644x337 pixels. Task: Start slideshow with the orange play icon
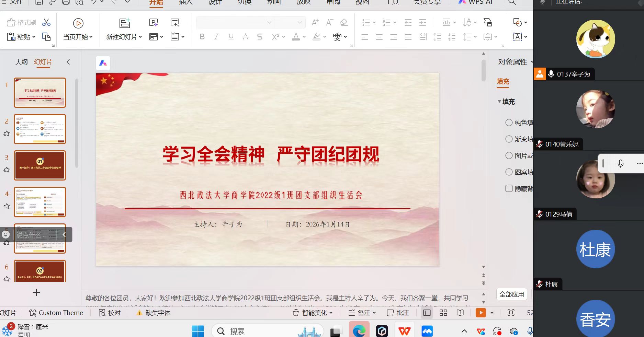pyautogui.click(x=481, y=313)
